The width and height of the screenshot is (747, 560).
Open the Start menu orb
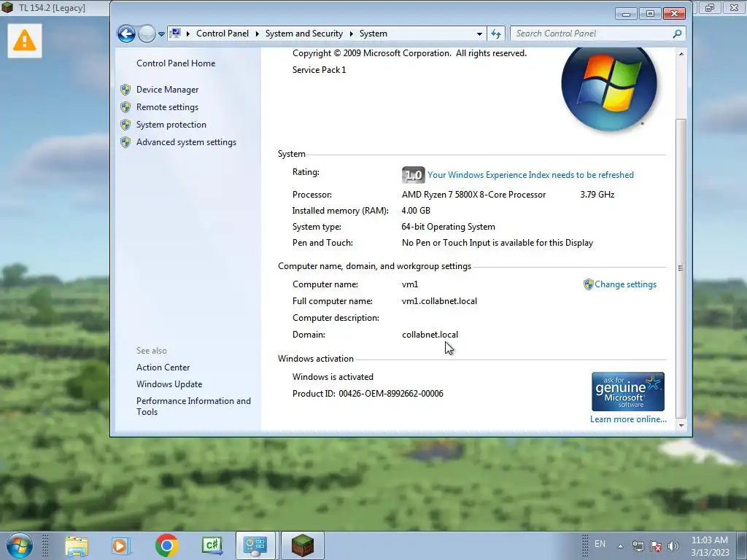[20, 545]
